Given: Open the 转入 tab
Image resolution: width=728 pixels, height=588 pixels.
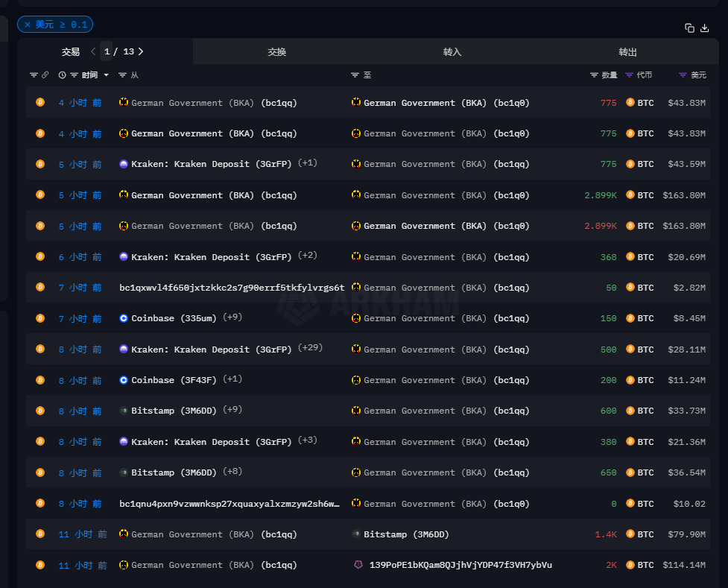Looking at the screenshot, I should pos(452,52).
